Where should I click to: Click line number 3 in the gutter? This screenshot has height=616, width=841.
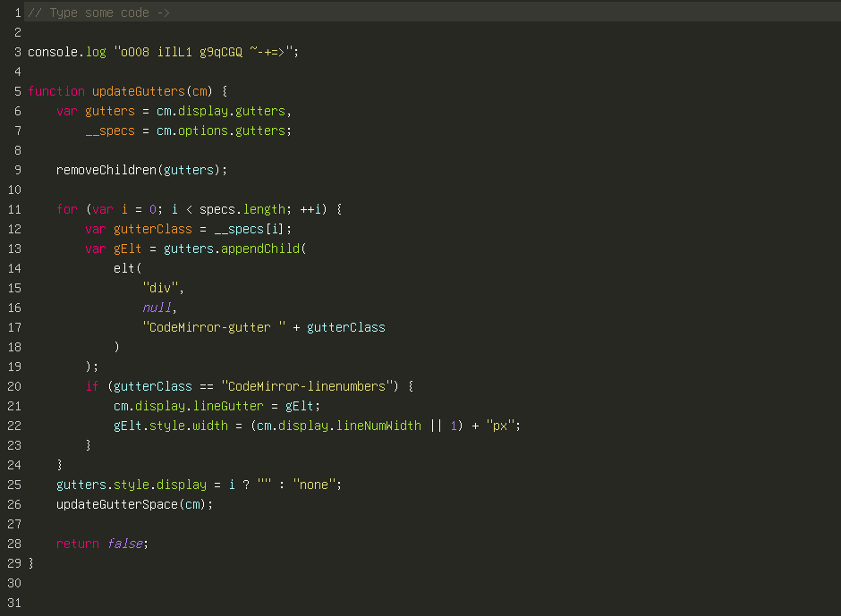pyautogui.click(x=18, y=52)
